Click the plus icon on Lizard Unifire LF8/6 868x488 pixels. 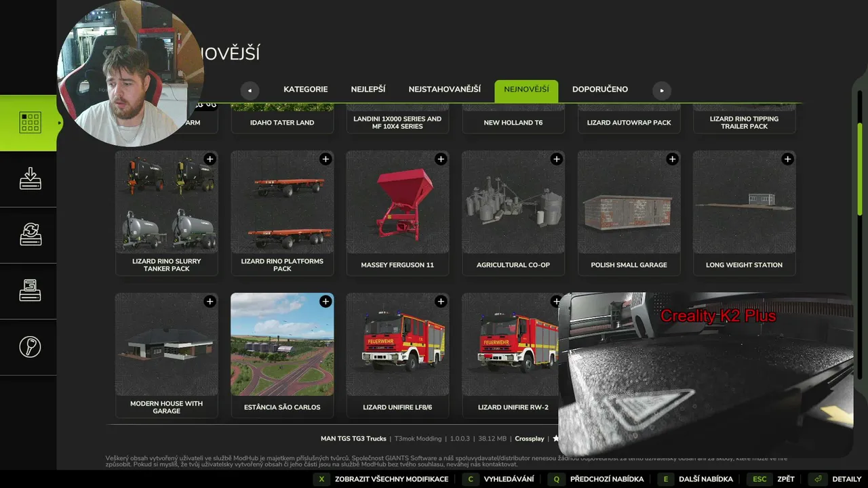[441, 302]
